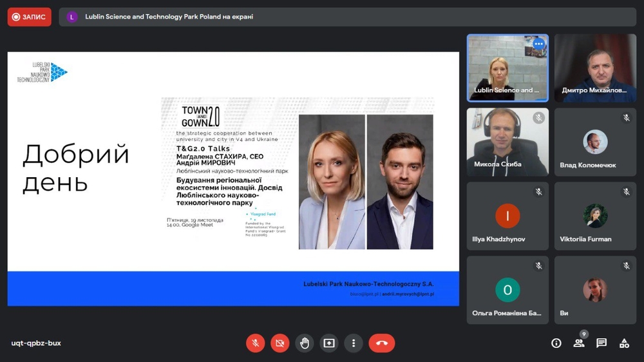Viewport: 644px width, 362px height.
Task: Click Влад Коломечюк avatar
Action: click(595, 142)
